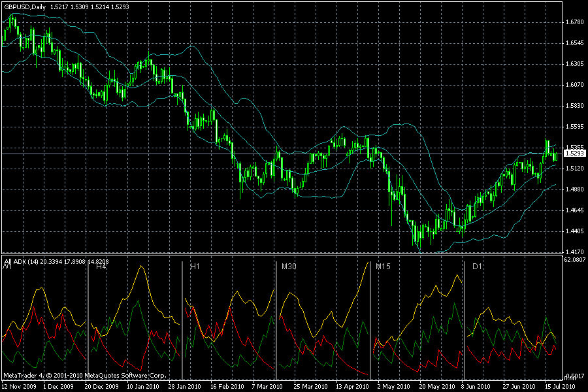Click the H4 timeframe label in the ADX panel
Image resolution: width=588 pixels, height=392 pixels.
101,267
